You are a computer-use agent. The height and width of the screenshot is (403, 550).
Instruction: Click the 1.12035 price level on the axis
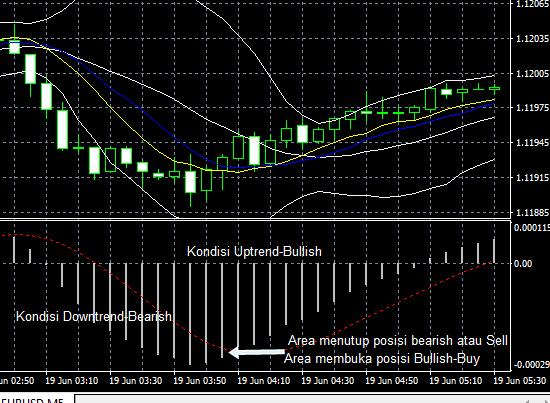tap(532, 38)
